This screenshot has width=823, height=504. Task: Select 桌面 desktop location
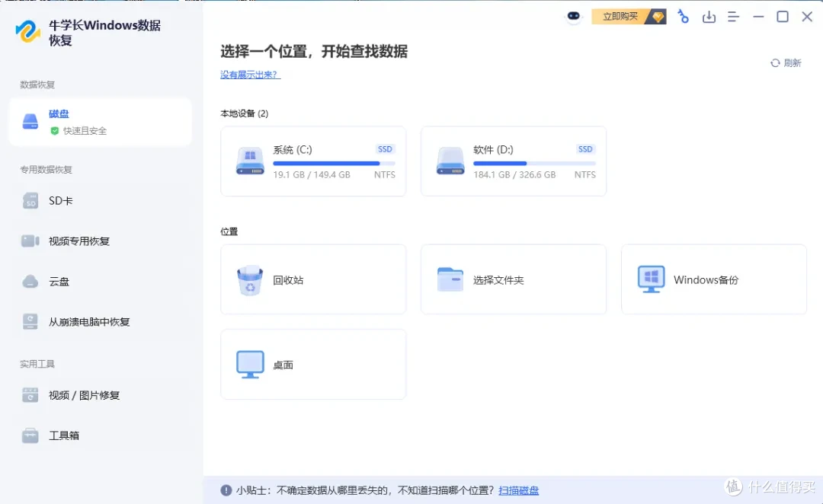tap(313, 365)
